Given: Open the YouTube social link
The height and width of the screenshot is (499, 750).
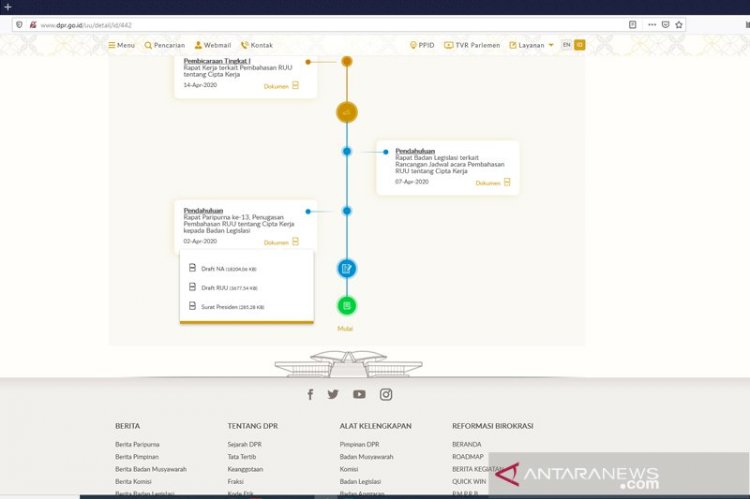Looking at the screenshot, I should pyautogui.click(x=359, y=394).
